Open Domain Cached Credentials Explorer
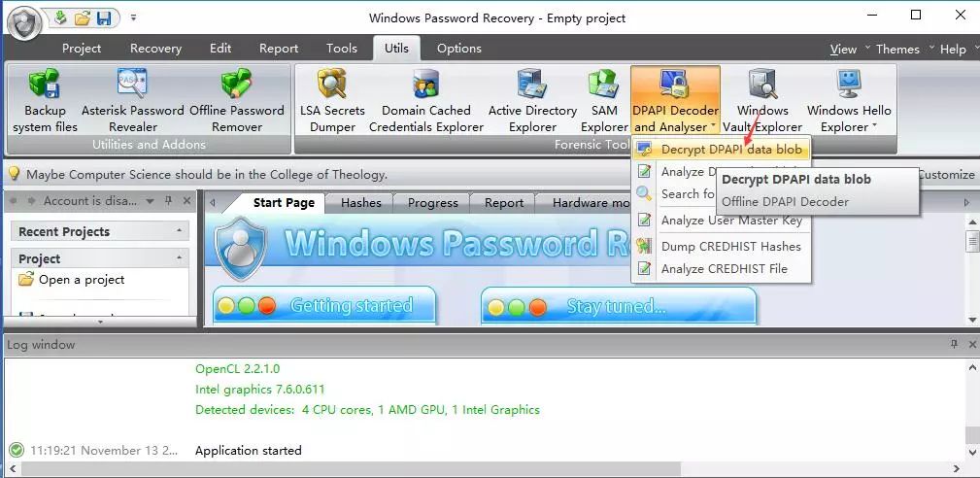Viewport: 980px width, 478px height. tap(426, 100)
